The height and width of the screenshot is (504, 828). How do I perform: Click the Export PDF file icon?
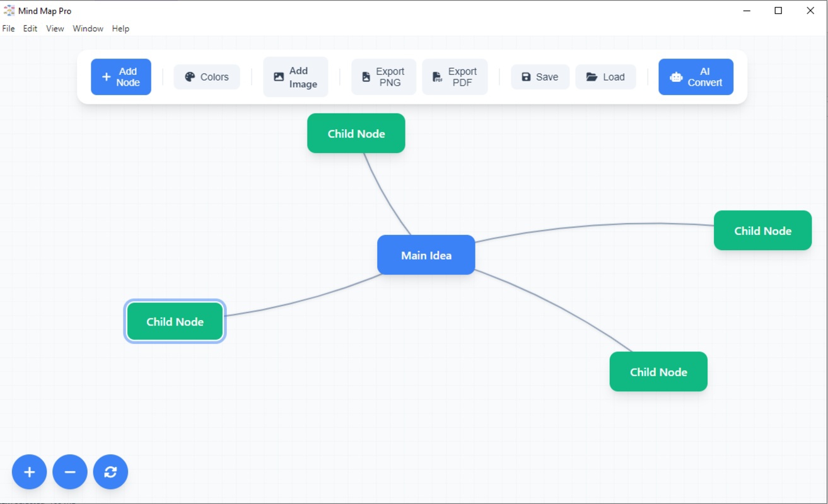tap(436, 76)
